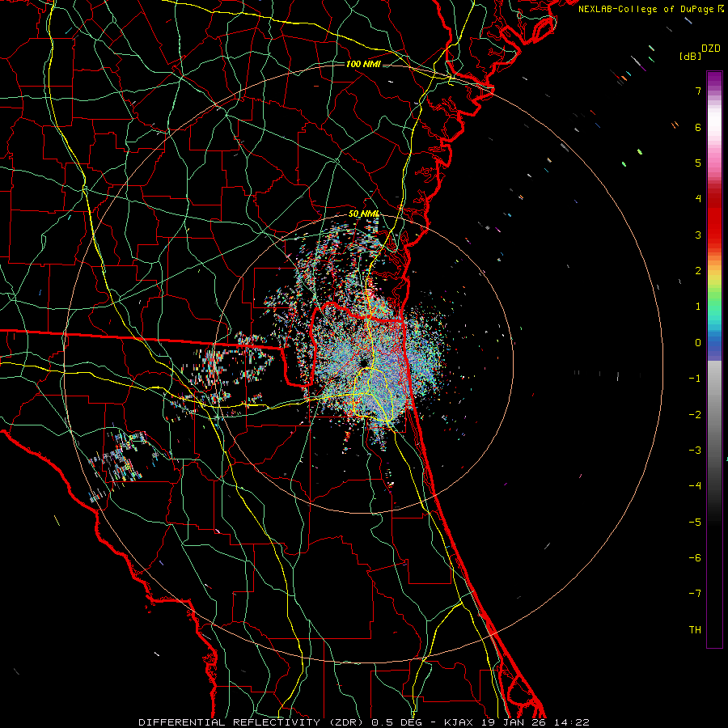Click the 100 NMI range ring label
The width and height of the screenshot is (728, 728).
tap(363, 64)
